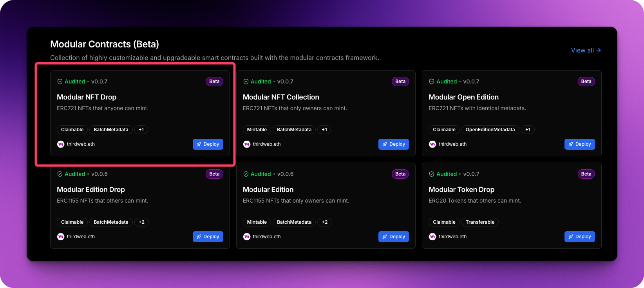Screen dimensions: 644x288
Task: Click 'ERC721 NFTs that anyone can mint.' description
Action: click(x=103, y=108)
